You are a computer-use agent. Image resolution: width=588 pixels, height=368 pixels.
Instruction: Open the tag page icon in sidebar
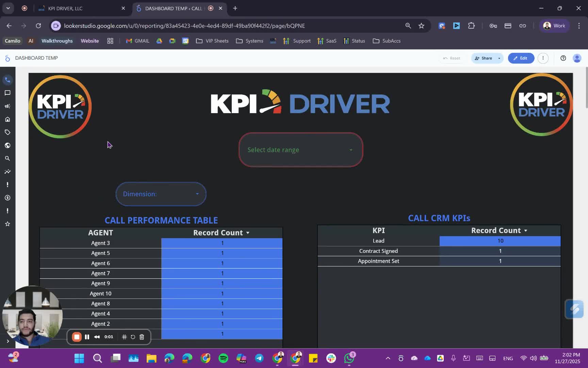click(x=7, y=132)
